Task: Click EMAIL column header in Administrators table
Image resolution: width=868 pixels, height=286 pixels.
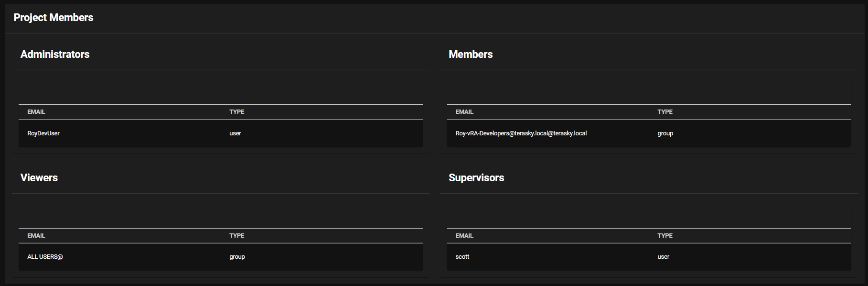Action: coord(36,112)
